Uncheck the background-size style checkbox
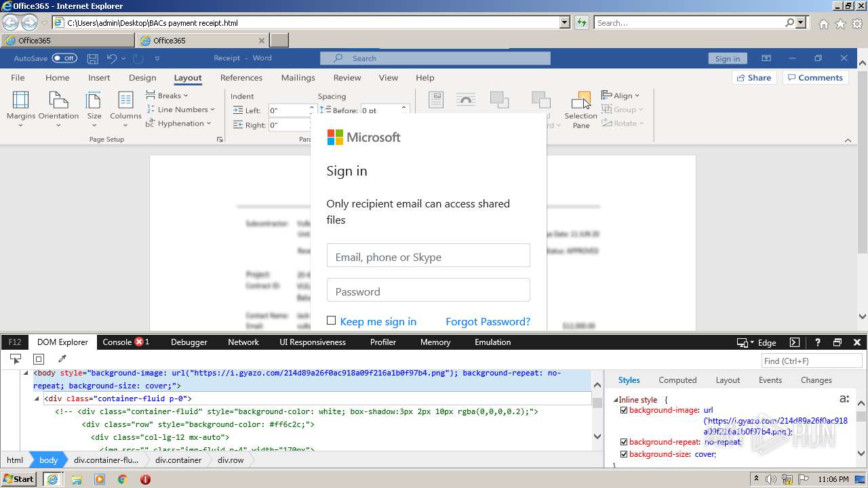The image size is (868, 488). [624, 454]
